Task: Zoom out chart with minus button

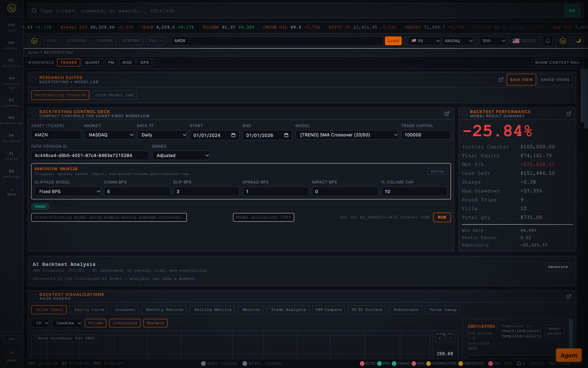Action: (450, 338)
